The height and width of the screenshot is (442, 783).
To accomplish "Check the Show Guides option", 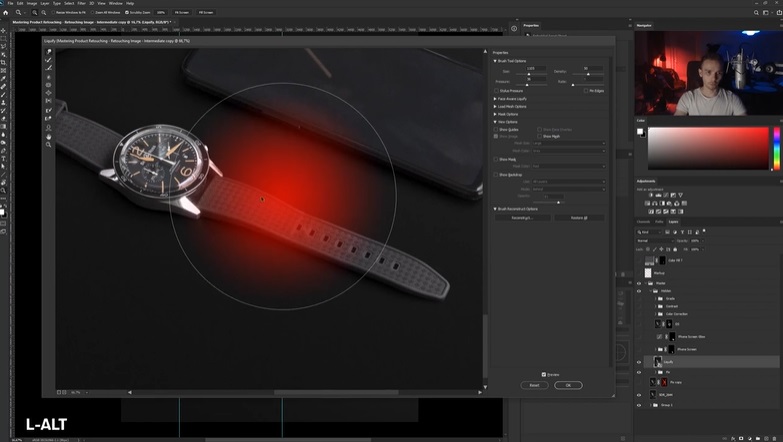I will tap(496, 129).
